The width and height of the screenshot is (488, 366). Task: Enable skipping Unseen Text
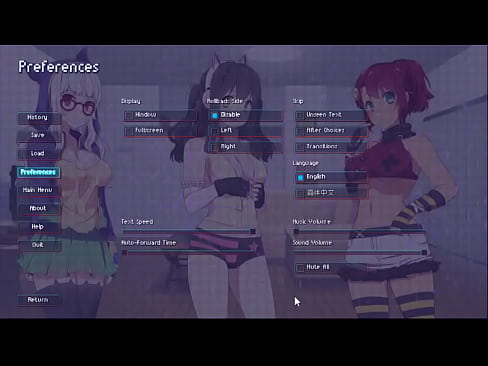tap(332, 115)
